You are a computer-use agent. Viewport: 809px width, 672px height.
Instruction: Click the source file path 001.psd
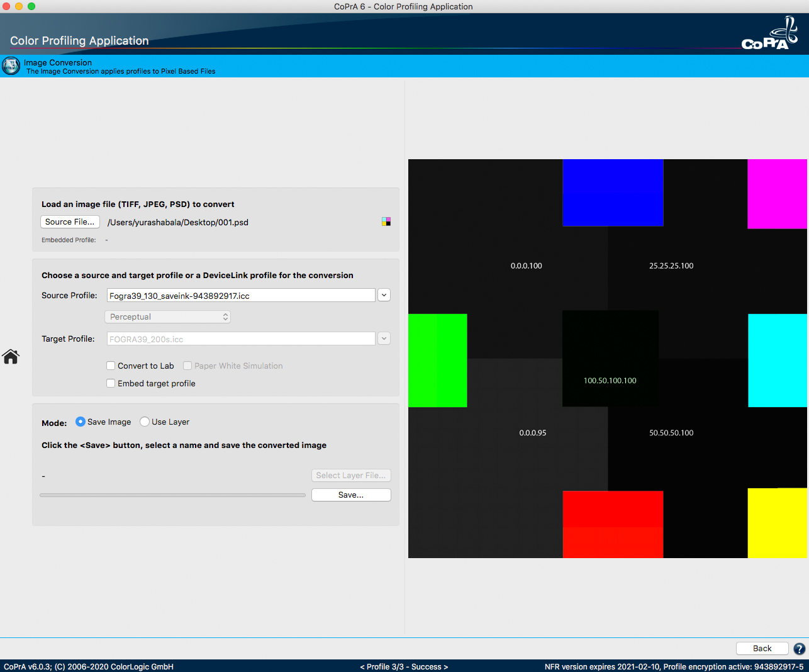coord(178,223)
